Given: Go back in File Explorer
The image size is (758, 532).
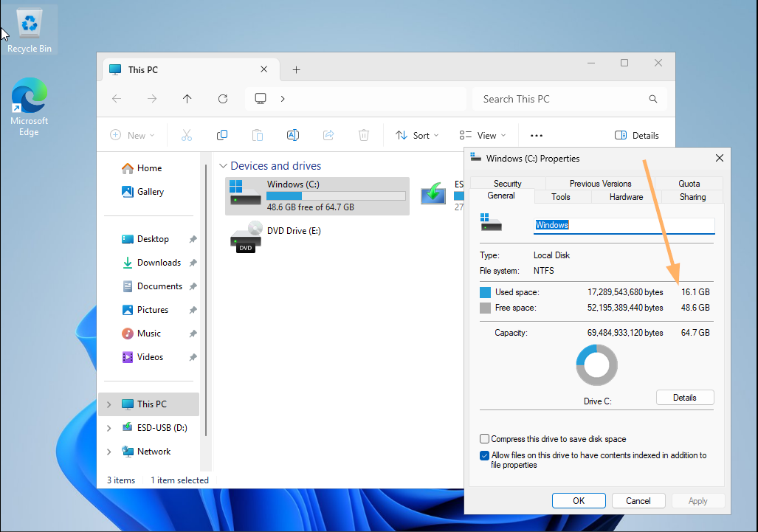Looking at the screenshot, I should coord(117,99).
